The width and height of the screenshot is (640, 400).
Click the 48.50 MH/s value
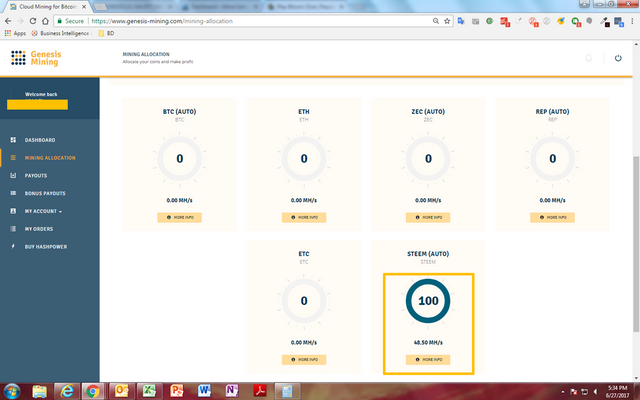click(x=428, y=342)
